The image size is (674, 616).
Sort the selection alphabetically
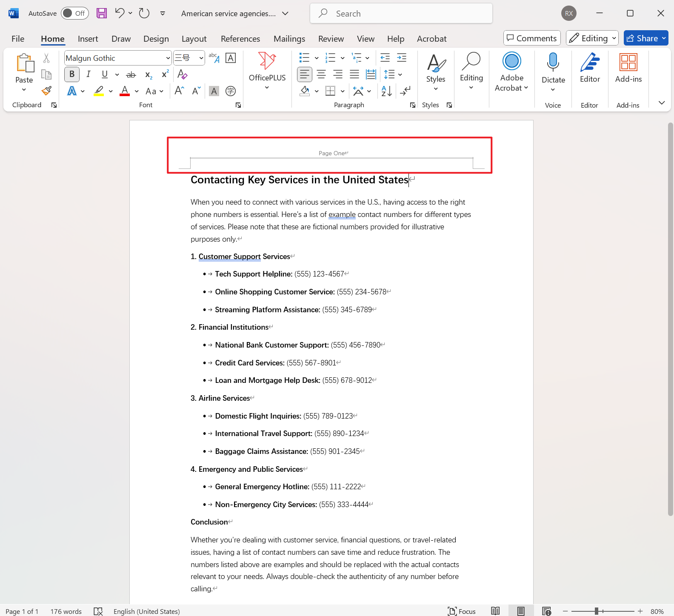pos(387,91)
